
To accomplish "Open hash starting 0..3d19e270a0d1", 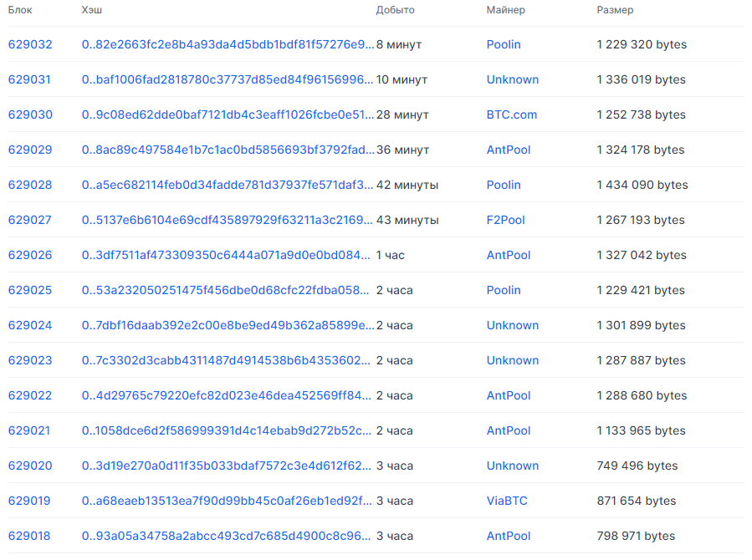I will (227, 466).
